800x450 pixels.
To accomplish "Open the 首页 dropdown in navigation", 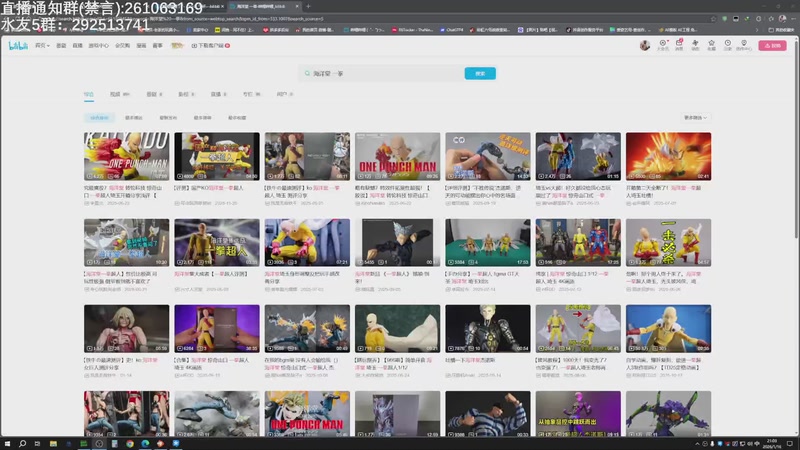I will tap(42, 46).
